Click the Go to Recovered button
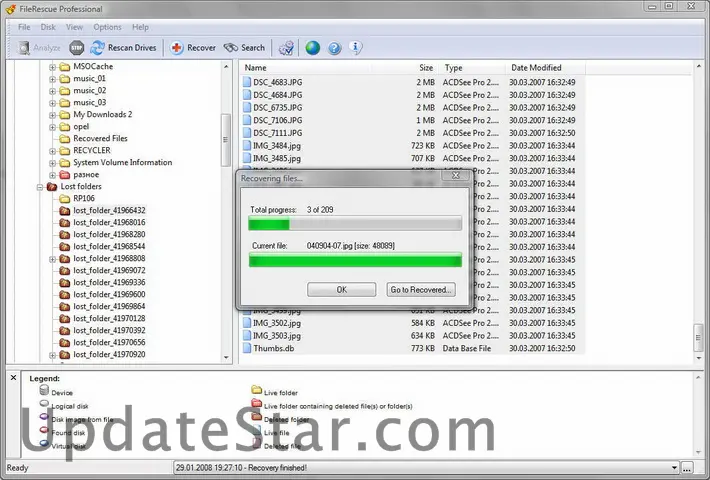 tap(421, 290)
